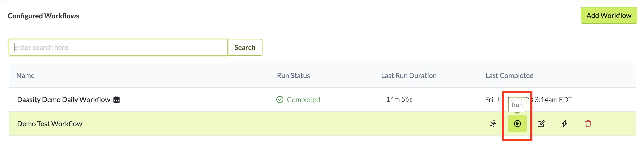Click the running person icon for Demo Test Workflow
644x149 pixels.
(493, 124)
